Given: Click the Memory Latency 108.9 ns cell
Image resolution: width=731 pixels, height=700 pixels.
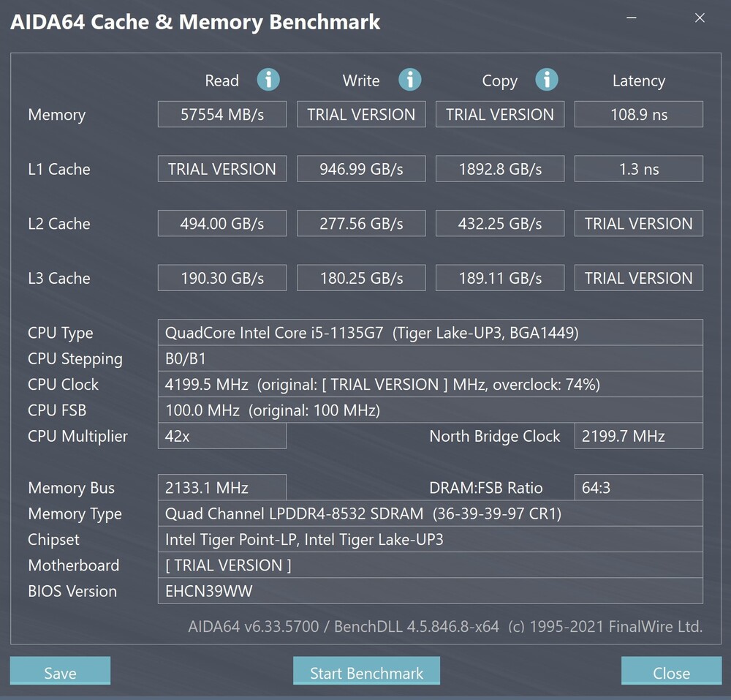Looking at the screenshot, I should 638,115.
